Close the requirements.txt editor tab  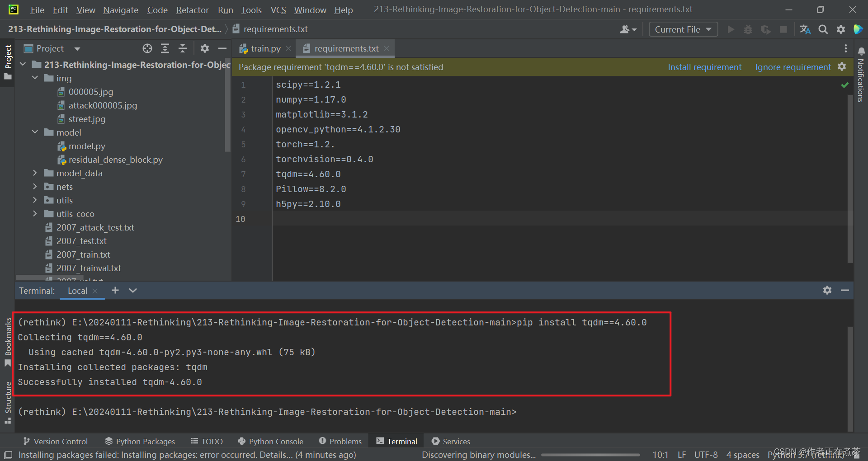click(x=387, y=48)
